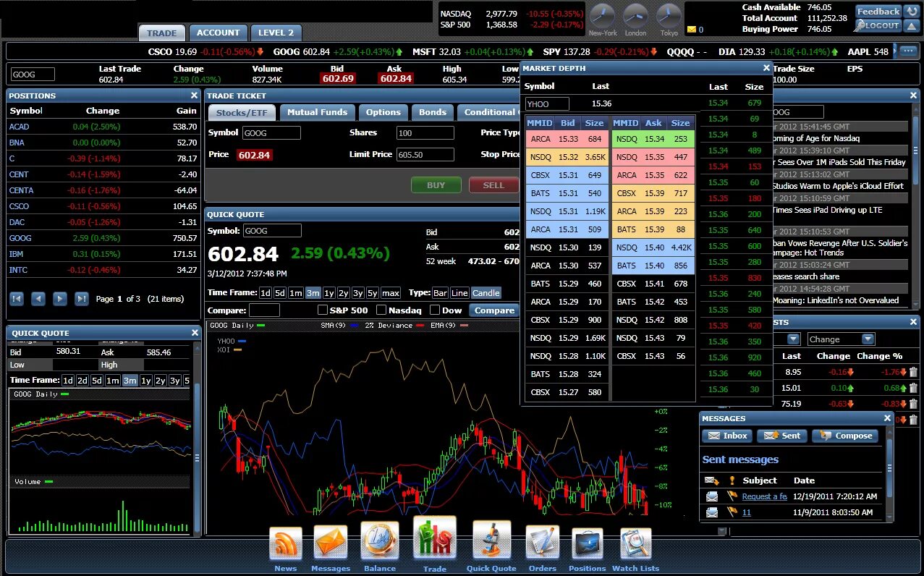Open the Balance dock icon

click(380, 541)
